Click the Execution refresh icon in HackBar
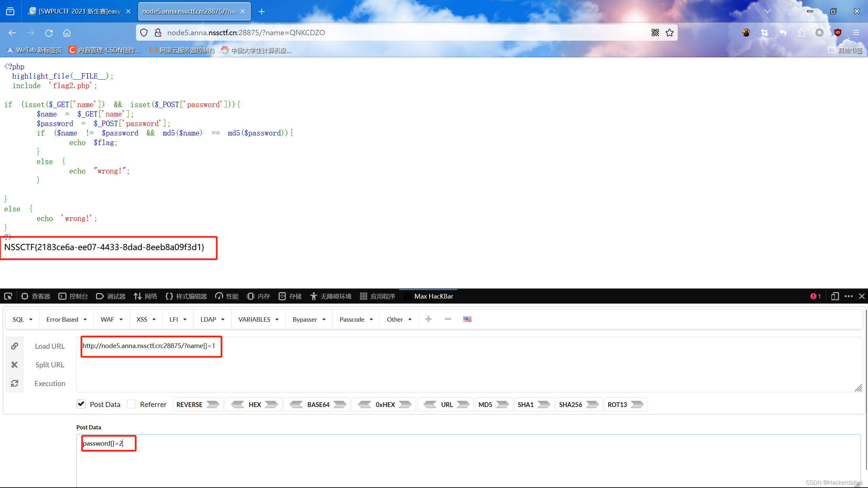868x488 pixels. point(15,383)
